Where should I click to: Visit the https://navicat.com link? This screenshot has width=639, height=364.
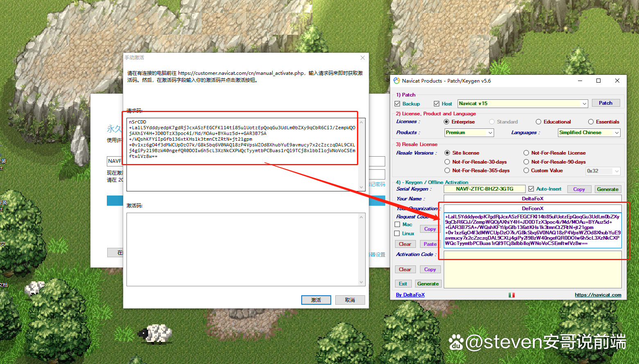[598, 295]
